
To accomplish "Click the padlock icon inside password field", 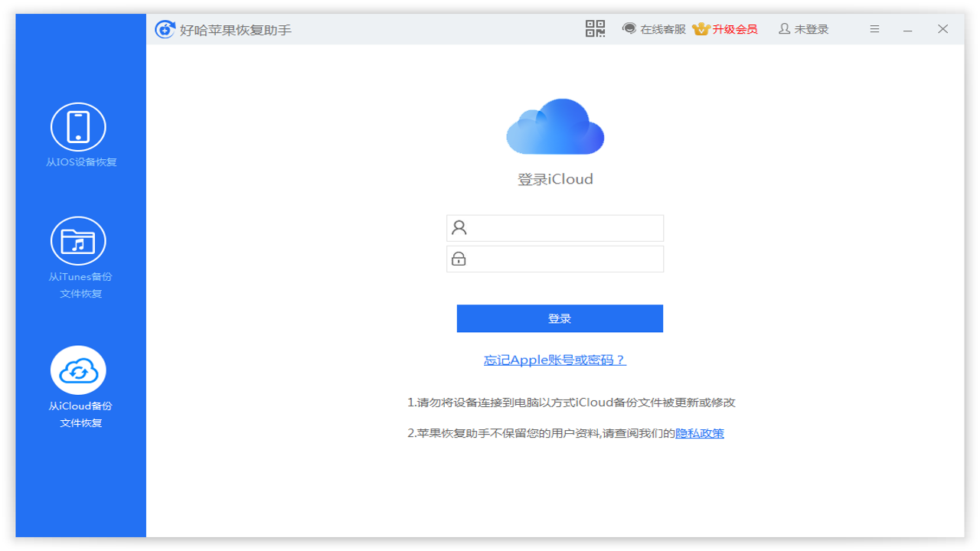I will tap(458, 258).
